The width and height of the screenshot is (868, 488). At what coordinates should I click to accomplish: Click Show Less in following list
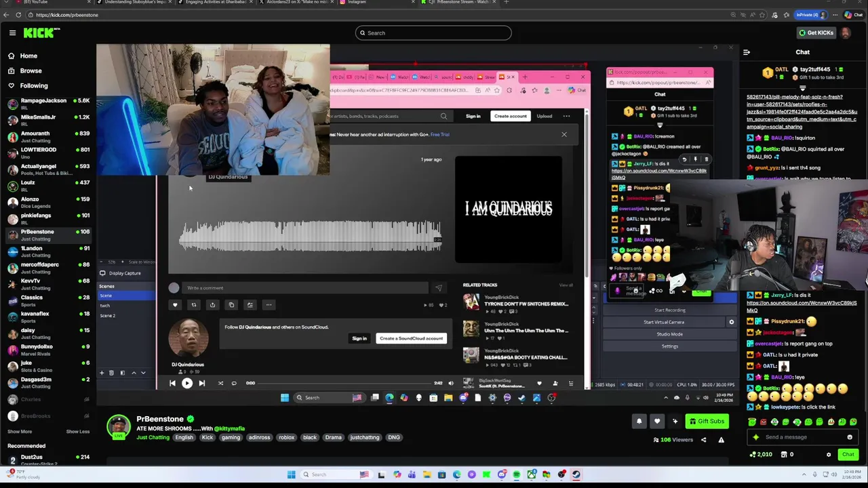(x=78, y=432)
